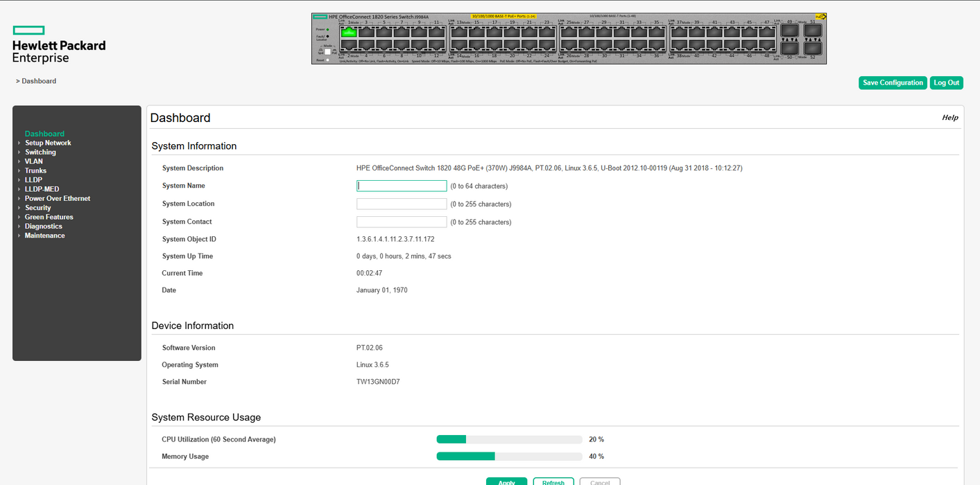Select port 24 on the switch graphic
Screen dimensions: 980x485
(547, 45)
